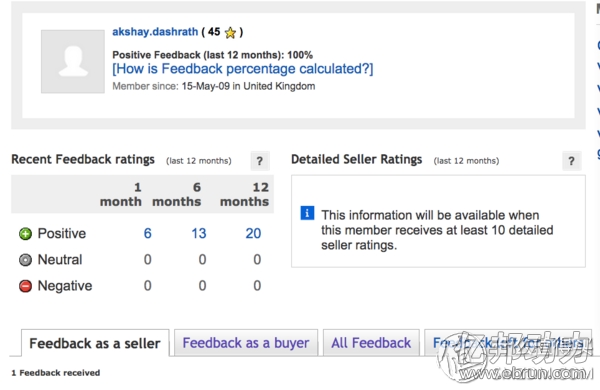View the 20 positive ratings from twelve months
Image resolution: width=600 pixels, height=390 pixels.
(253, 233)
